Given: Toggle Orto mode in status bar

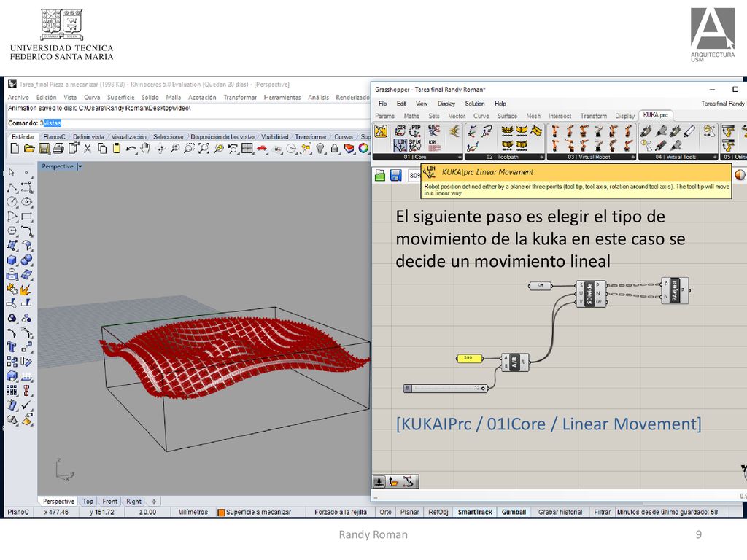Looking at the screenshot, I should [385, 513].
